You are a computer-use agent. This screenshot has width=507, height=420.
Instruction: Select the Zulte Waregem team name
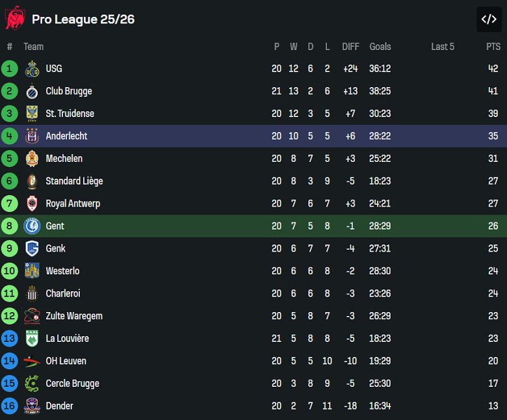(x=74, y=316)
